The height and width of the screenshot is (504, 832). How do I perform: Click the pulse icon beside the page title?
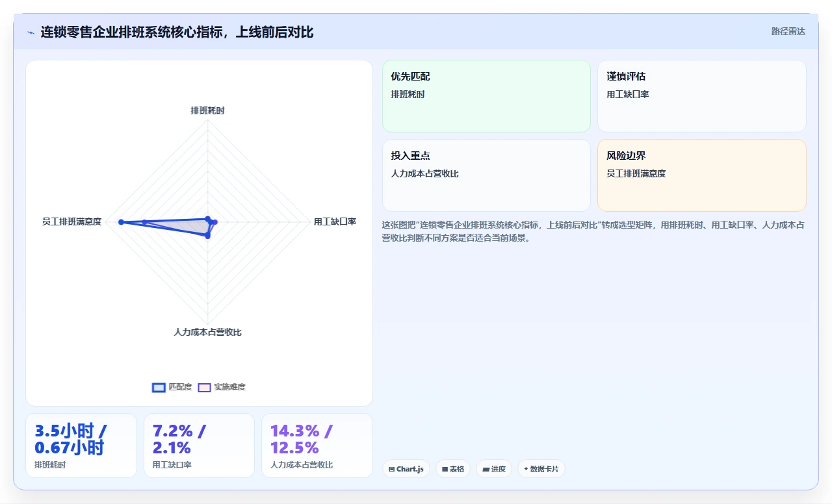click(x=31, y=32)
